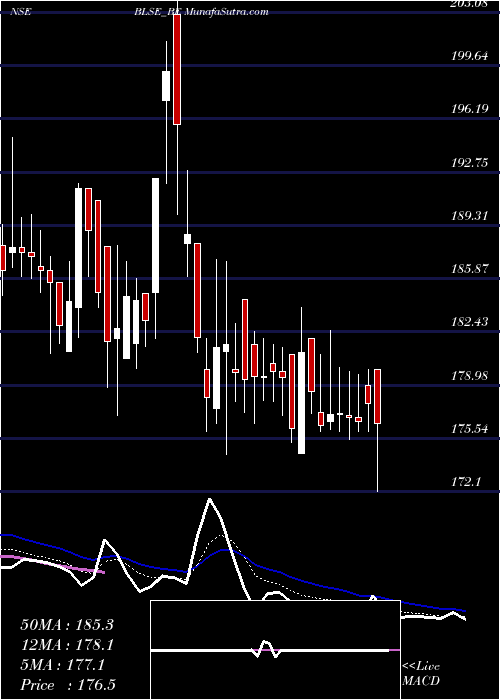Click the 182.43 price axis label
500x700 pixels.
click(469, 322)
